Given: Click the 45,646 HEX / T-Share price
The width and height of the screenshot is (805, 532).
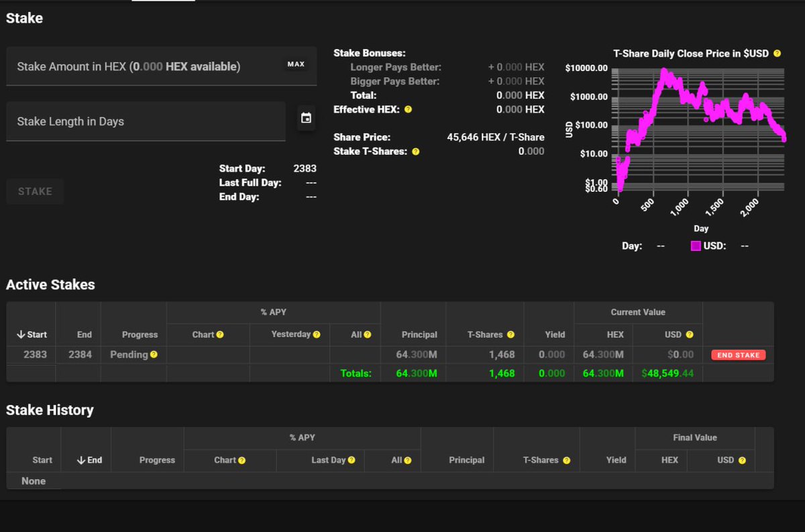Looking at the screenshot, I should tap(496, 137).
